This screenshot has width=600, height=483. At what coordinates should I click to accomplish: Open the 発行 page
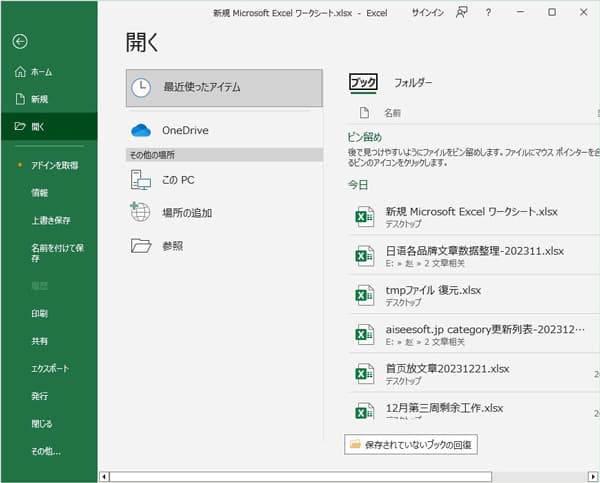pos(39,396)
